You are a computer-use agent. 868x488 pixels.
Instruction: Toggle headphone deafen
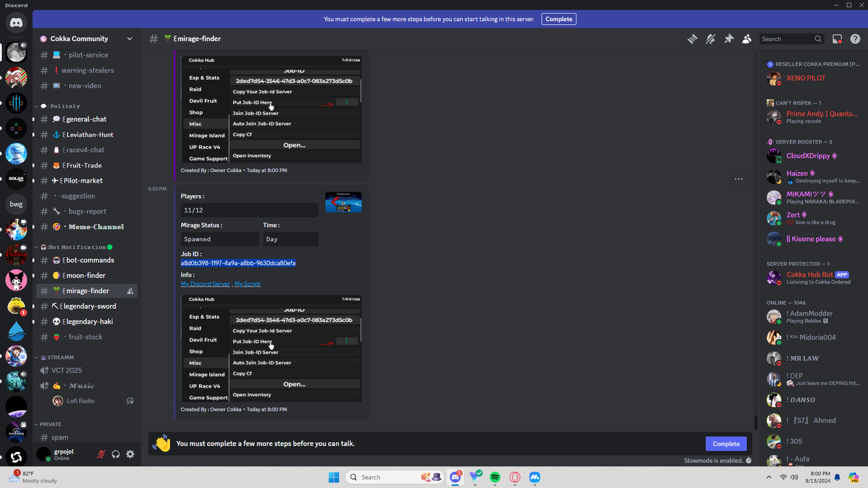[116, 454]
